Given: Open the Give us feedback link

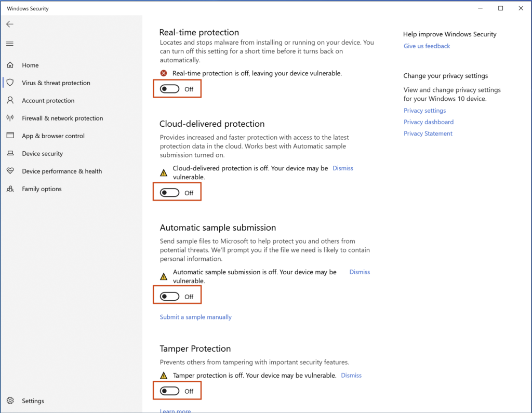Looking at the screenshot, I should (427, 46).
